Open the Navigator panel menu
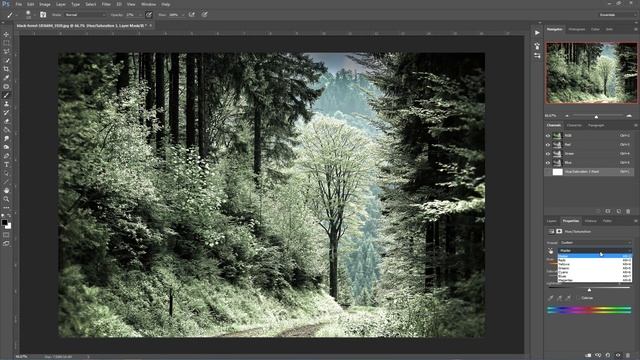 [636, 29]
